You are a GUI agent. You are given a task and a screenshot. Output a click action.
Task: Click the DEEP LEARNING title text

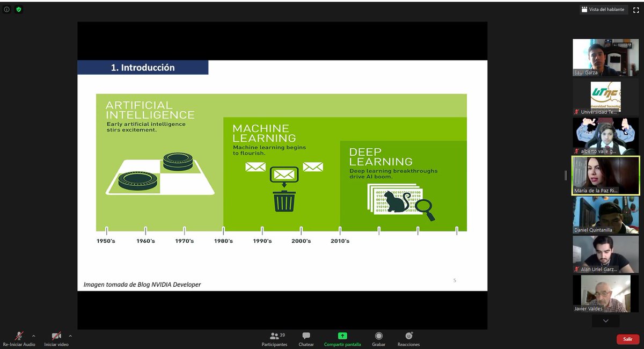coord(381,156)
